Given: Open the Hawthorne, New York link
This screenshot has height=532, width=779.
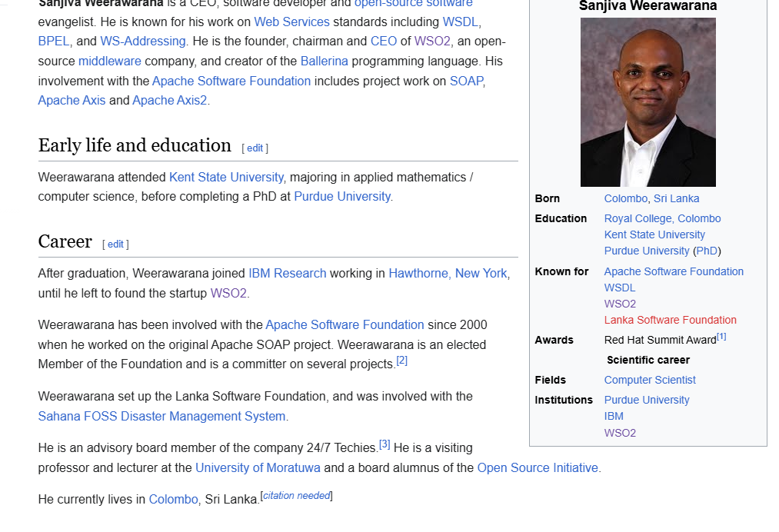Looking at the screenshot, I should 448,274.
